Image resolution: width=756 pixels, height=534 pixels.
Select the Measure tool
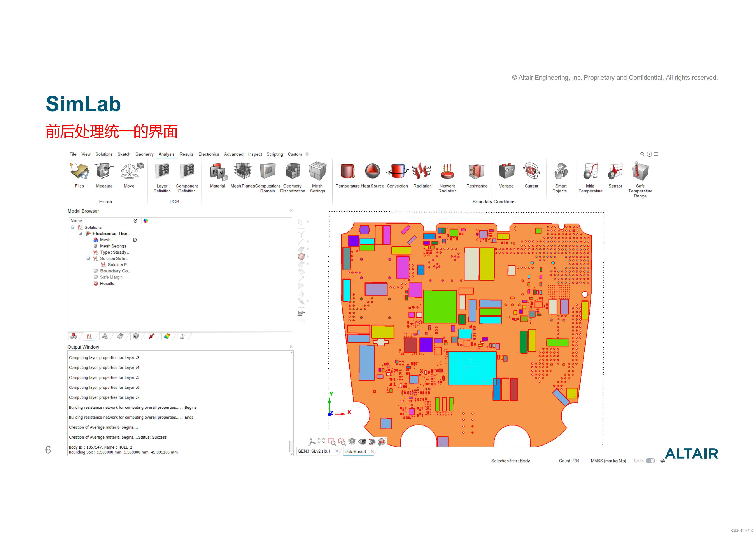coord(104,175)
